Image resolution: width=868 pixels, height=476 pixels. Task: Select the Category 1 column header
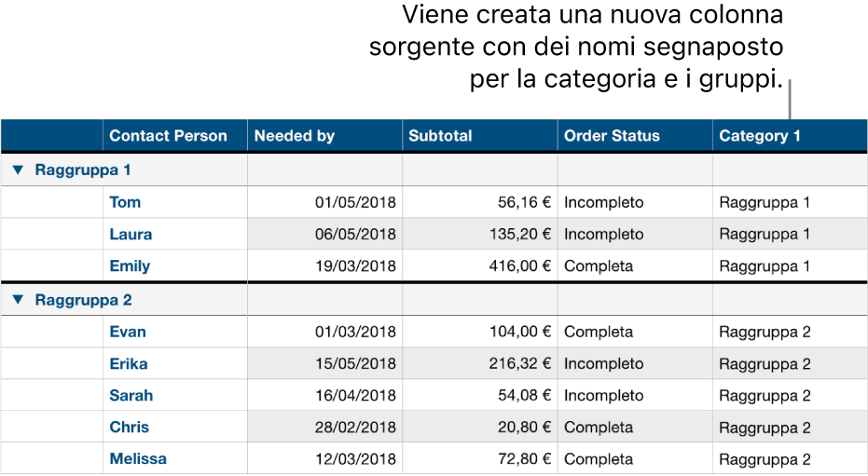click(x=759, y=136)
